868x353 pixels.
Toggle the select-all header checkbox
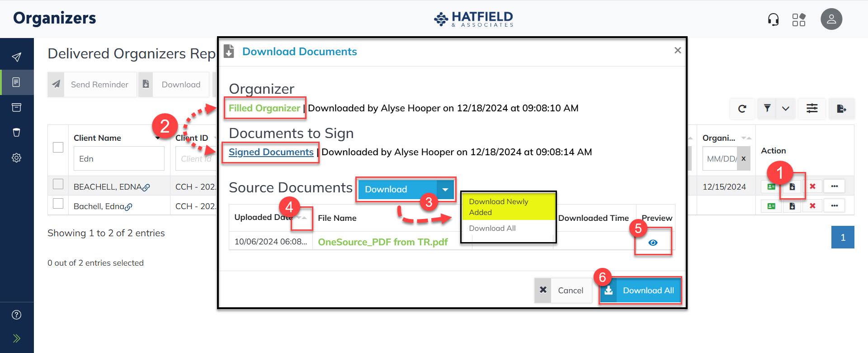pos(58,148)
